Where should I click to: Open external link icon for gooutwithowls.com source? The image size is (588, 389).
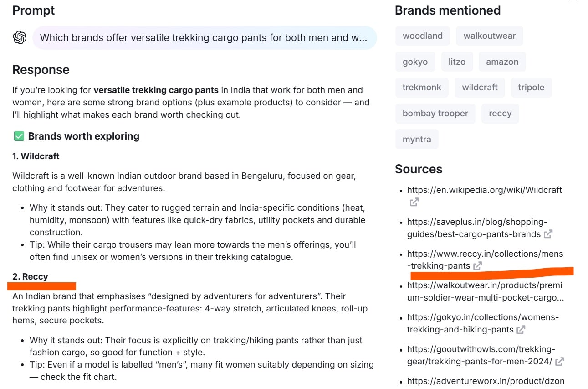[560, 362]
